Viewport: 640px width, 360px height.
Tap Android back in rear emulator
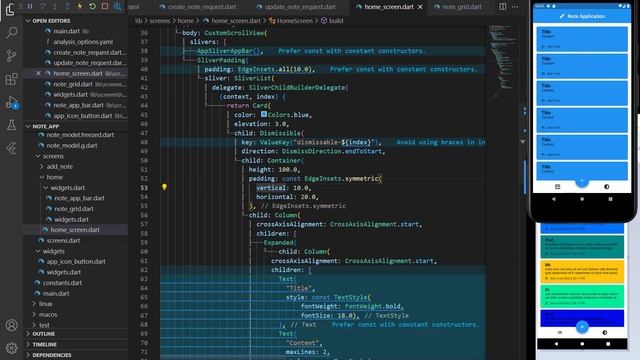[x=556, y=344]
